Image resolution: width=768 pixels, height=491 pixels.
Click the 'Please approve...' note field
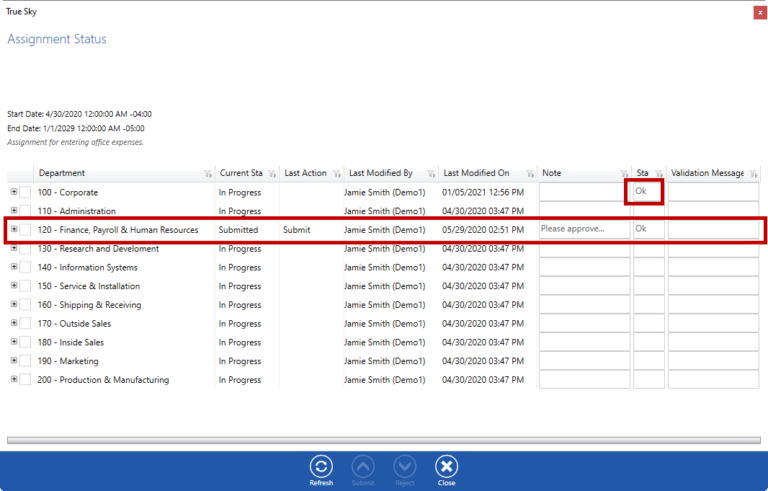click(584, 230)
